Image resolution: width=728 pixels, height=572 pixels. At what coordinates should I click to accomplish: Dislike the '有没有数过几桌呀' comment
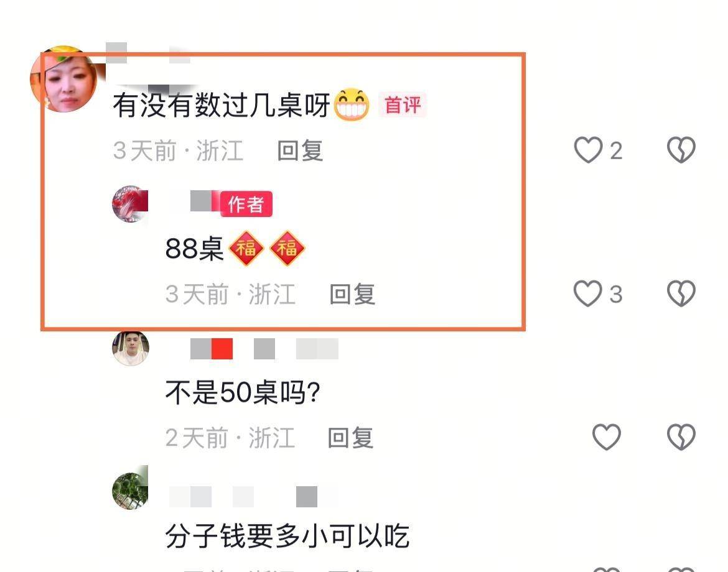click(x=681, y=150)
